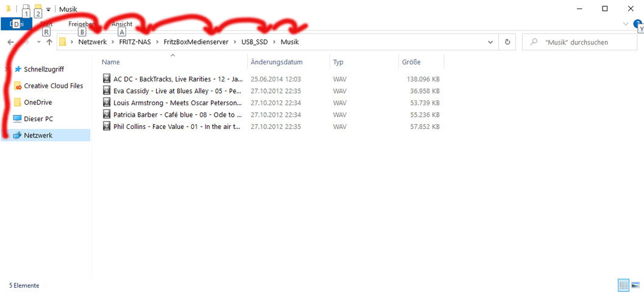Expand the Schnellzugriff tree node

click(7, 69)
